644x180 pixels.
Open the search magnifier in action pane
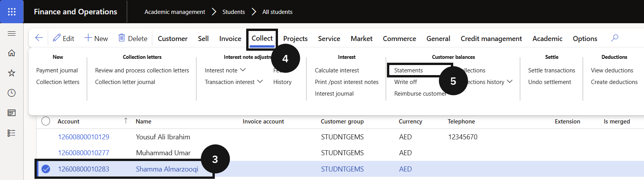click(615, 38)
